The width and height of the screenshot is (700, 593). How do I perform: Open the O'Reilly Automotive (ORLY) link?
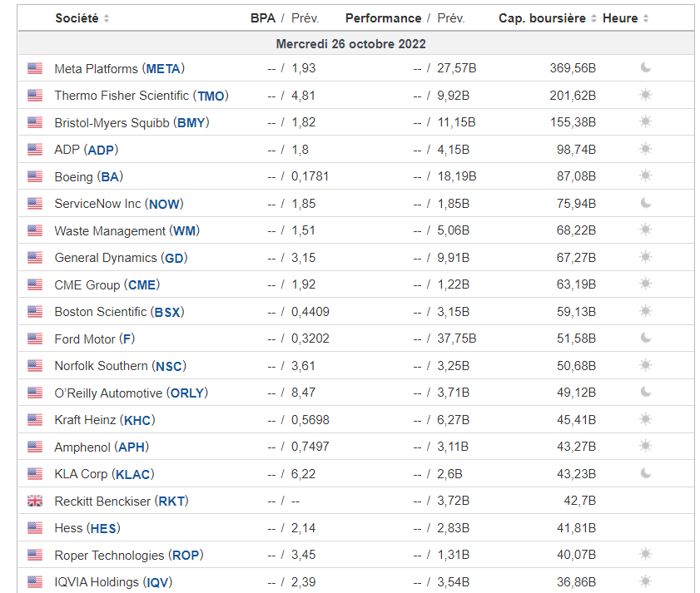[131, 393]
